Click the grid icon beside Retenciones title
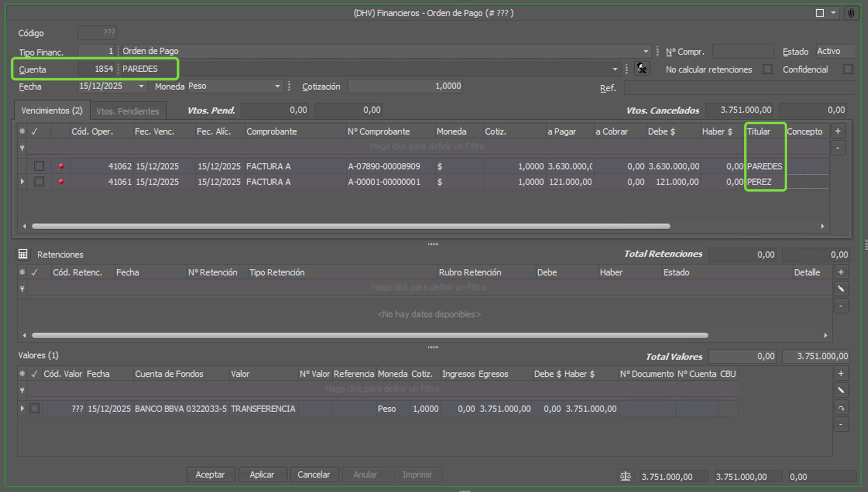This screenshot has width=868, height=492. pos(23,254)
